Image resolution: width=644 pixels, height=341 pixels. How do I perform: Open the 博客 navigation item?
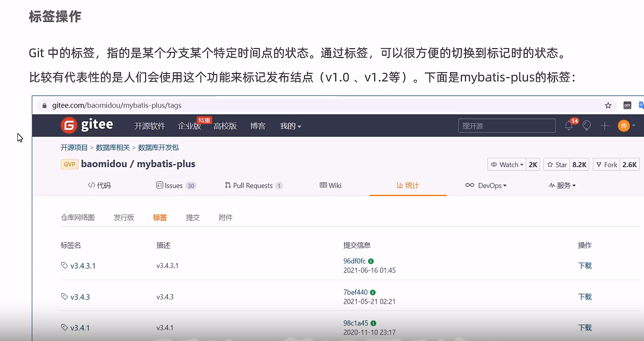258,126
